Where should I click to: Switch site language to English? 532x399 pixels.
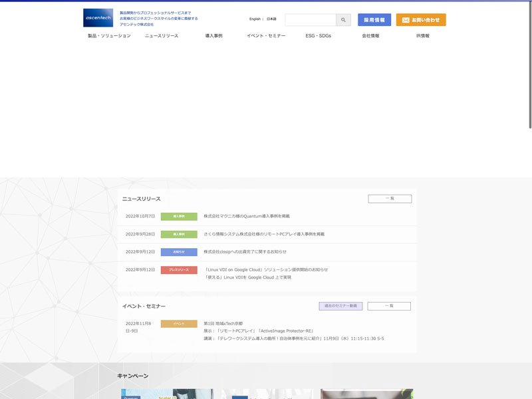[255, 19]
